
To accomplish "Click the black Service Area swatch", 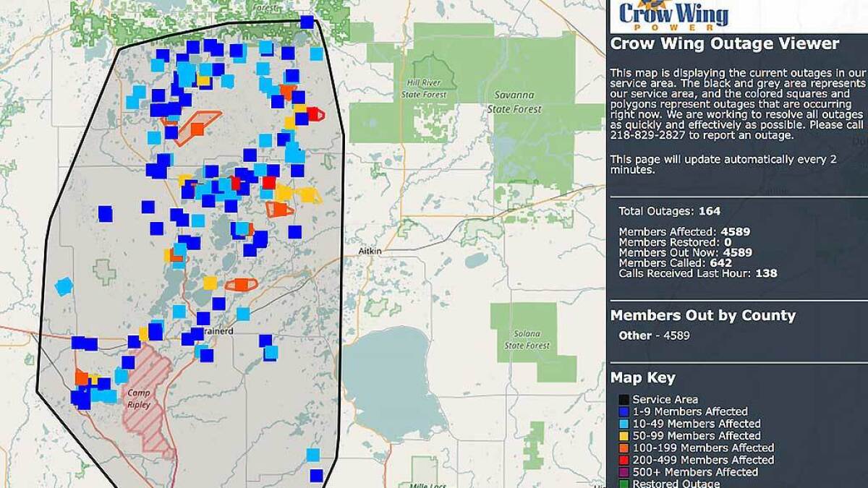I will 623,399.
